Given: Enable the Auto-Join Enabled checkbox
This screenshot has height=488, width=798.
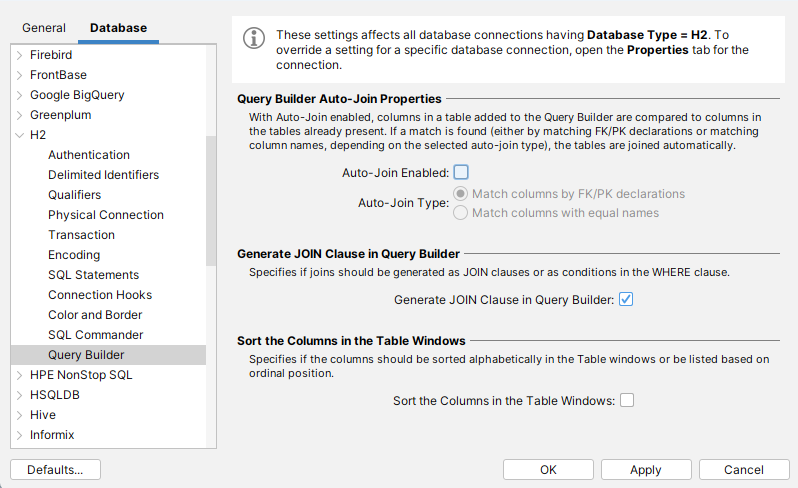Looking at the screenshot, I should tap(461, 172).
